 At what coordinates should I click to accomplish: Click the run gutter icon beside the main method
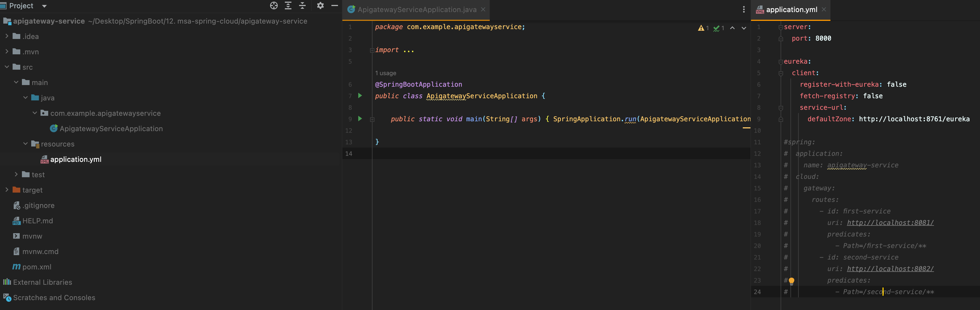point(360,119)
